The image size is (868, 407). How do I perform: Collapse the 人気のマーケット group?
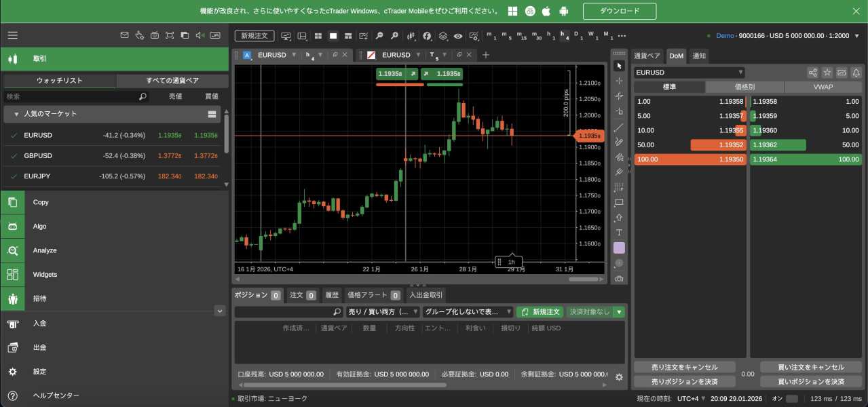(x=16, y=114)
